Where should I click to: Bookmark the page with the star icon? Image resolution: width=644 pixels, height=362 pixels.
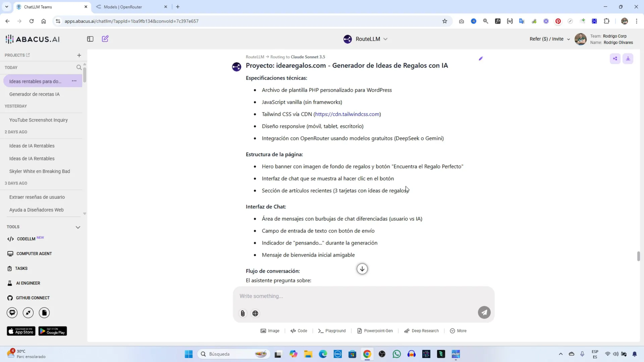(x=444, y=21)
